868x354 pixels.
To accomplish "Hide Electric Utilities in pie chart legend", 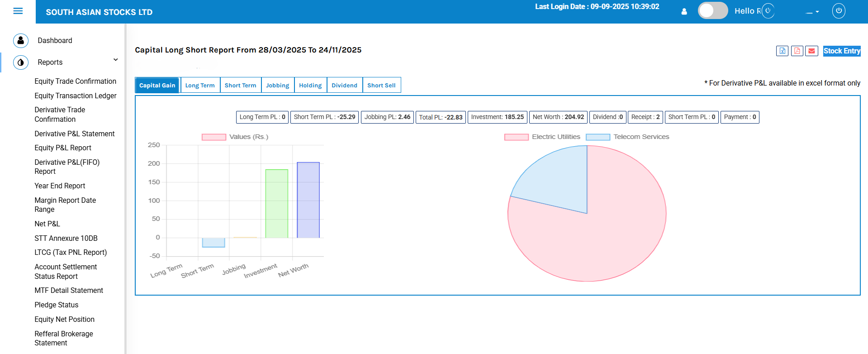I will 516,137.
